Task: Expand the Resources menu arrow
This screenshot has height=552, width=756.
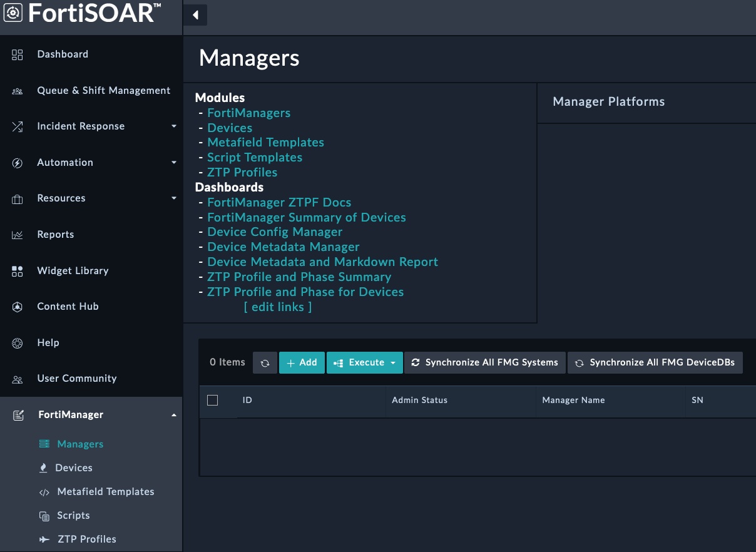Action: pyautogui.click(x=174, y=198)
